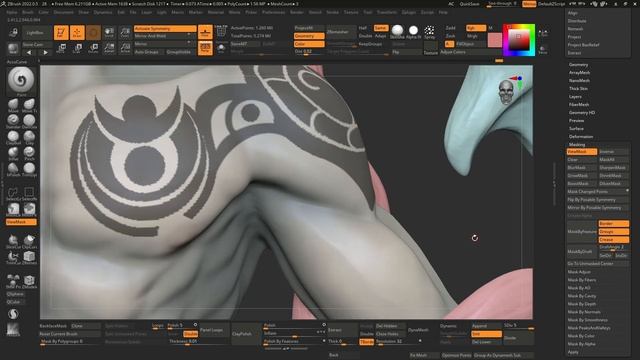This screenshot has width=640, height=360.
Task: Click the Stone Cast material sphere icon
Action: tap(13, 48)
